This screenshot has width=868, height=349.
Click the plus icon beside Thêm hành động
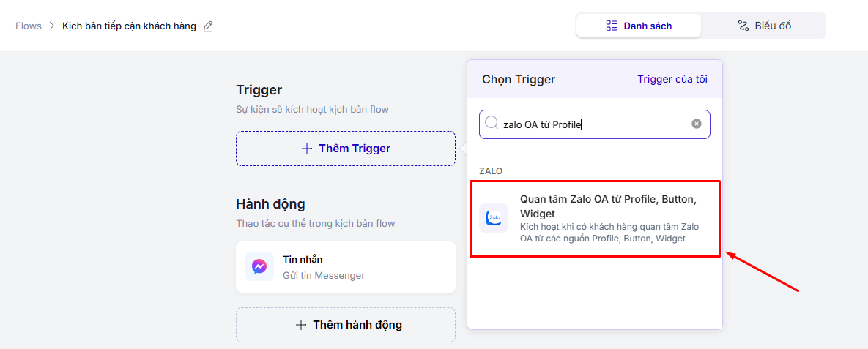[300, 325]
